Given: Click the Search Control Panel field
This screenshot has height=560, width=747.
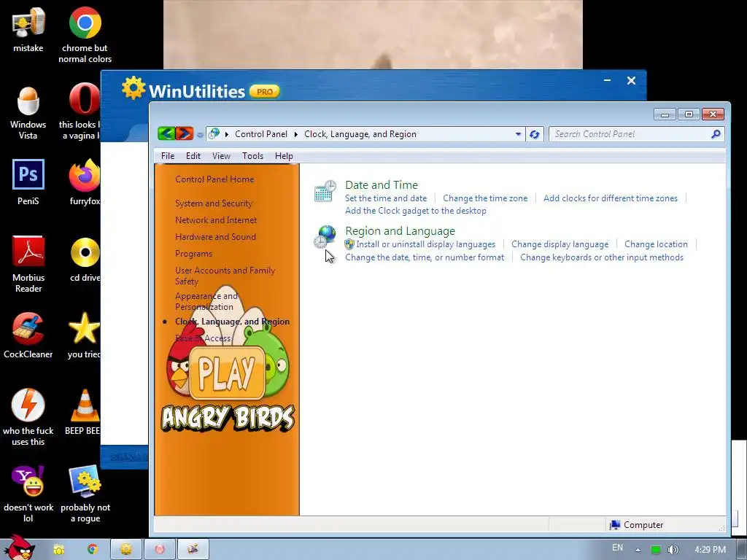Looking at the screenshot, I should tap(636, 134).
